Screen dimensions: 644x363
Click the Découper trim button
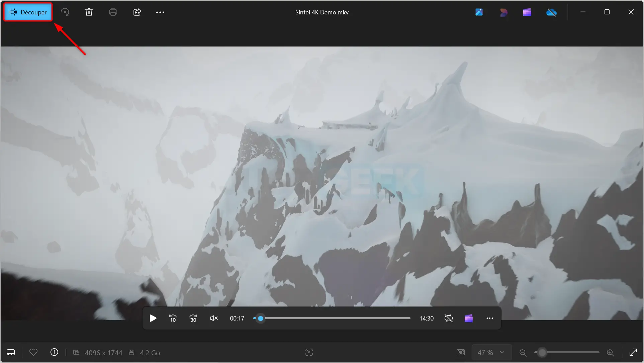[x=28, y=12]
